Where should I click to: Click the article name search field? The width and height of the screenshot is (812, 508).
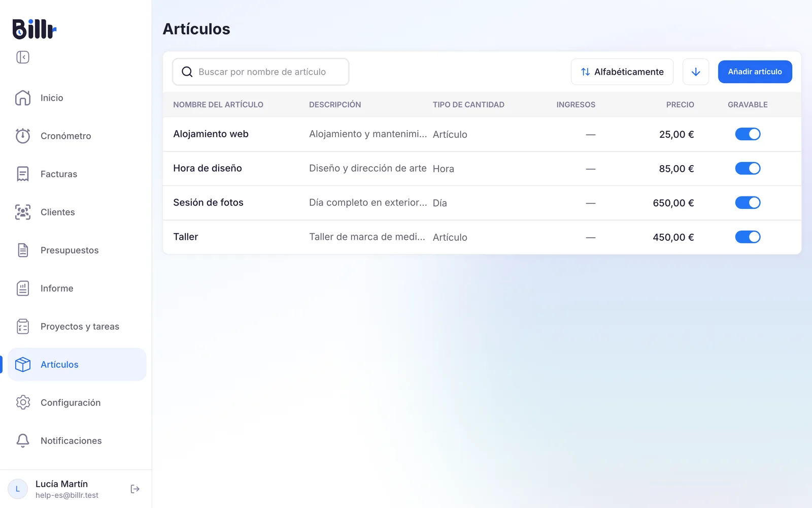pos(261,72)
